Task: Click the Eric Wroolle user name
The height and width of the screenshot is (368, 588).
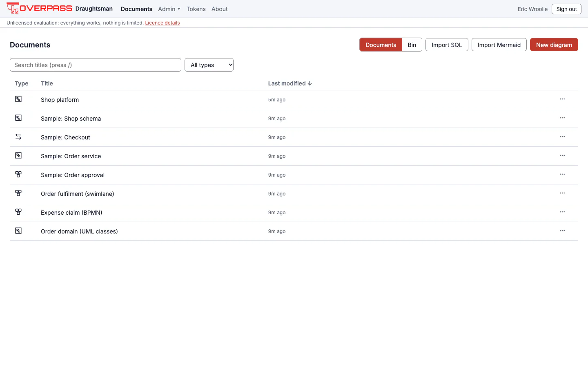Action: [532, 9]
